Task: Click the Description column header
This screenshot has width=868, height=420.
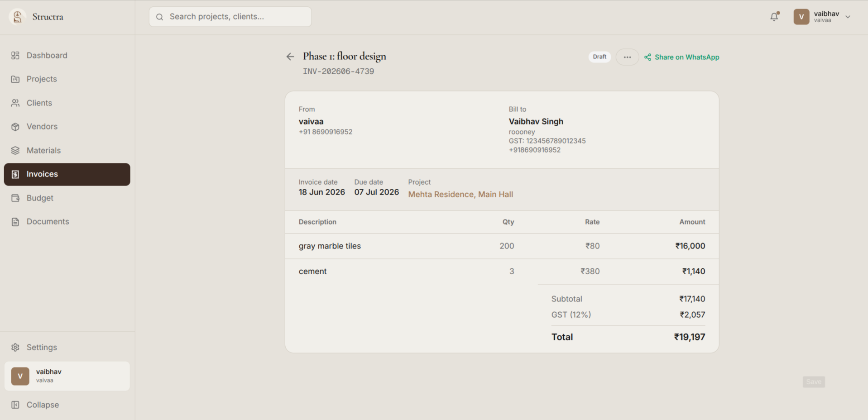Action: (317, 222)
